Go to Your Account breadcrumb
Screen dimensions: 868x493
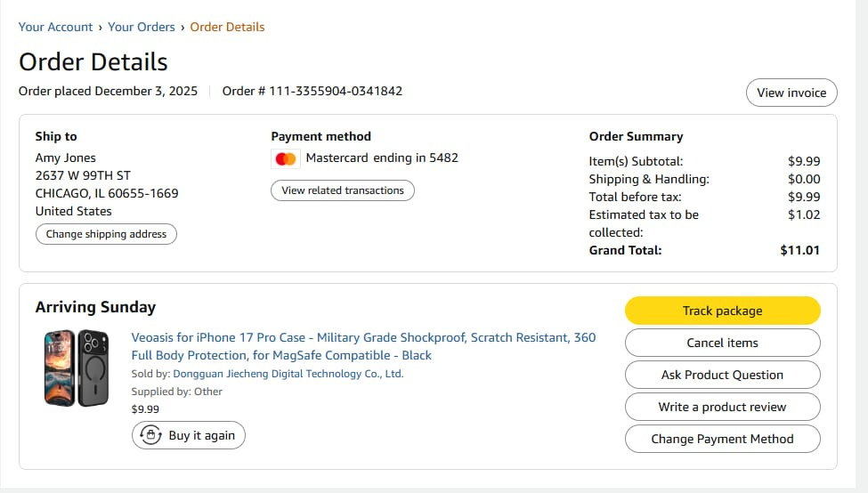55,27
